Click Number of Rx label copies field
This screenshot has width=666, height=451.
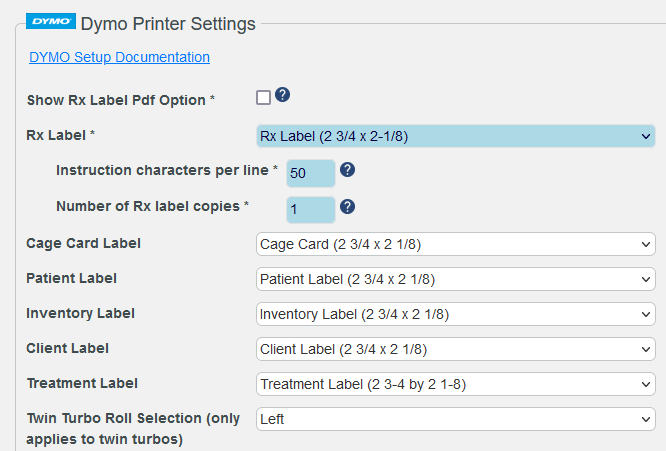tap(310, 209)
